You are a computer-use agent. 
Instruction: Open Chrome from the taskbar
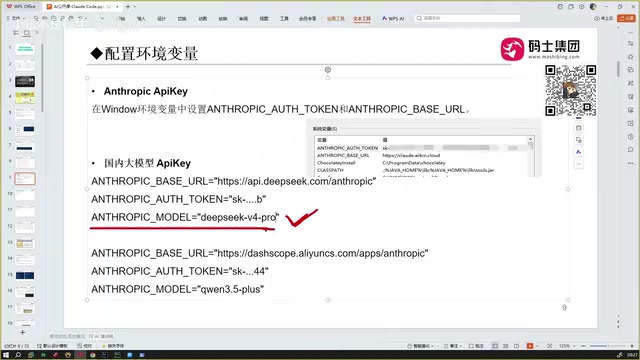[93, 355]
